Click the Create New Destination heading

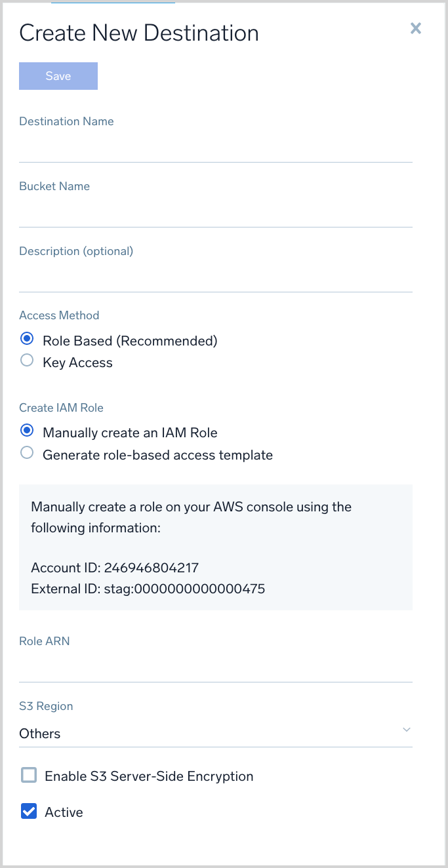[139, 33]
